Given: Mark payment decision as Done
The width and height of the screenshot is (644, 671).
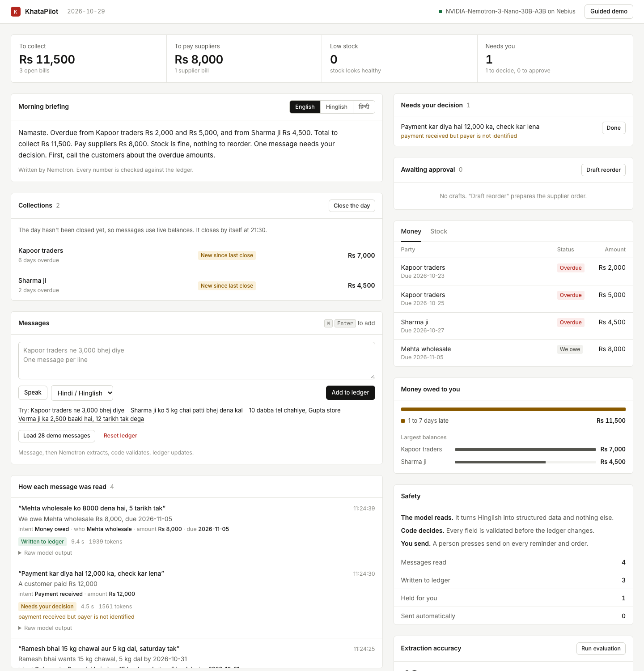Looking at the screenshot, I should click(x=614, y=128).
